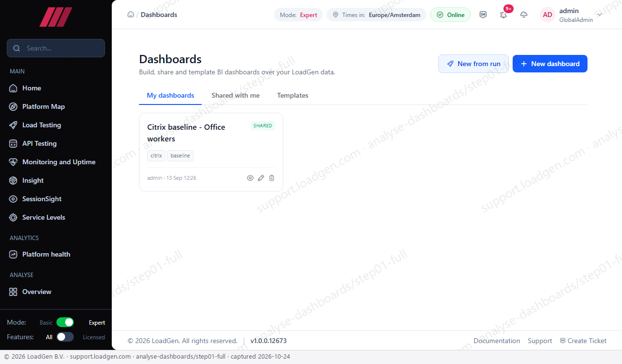Click the AD user avatar

pos(548,15)
